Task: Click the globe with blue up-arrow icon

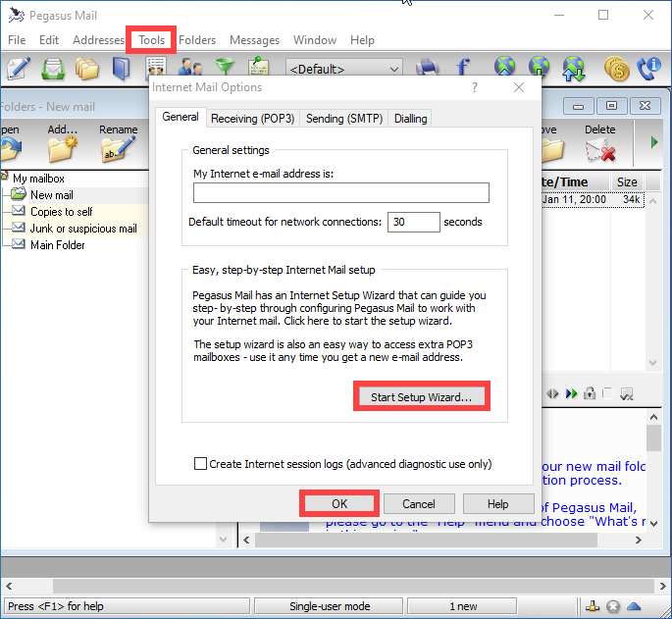Action: pyautogui.click(x=504, y=67)
